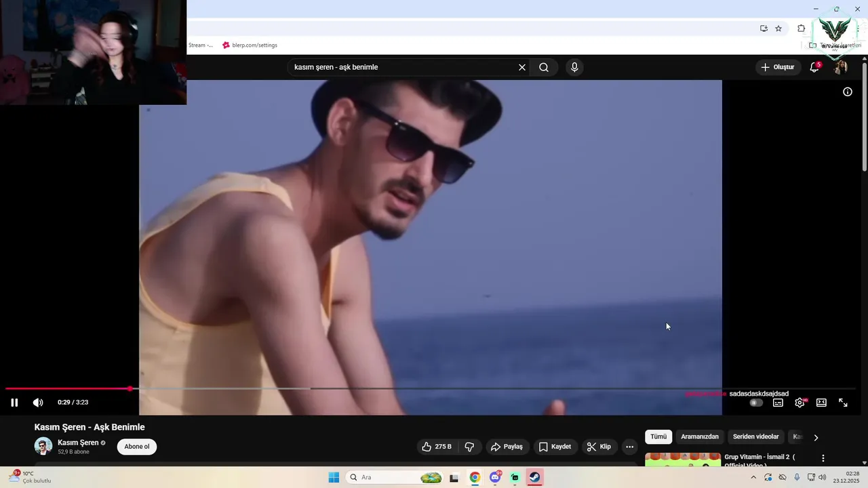Save the video using Kaydet
868x488 pixels.
pyautogui.click(x=555, y=447)
